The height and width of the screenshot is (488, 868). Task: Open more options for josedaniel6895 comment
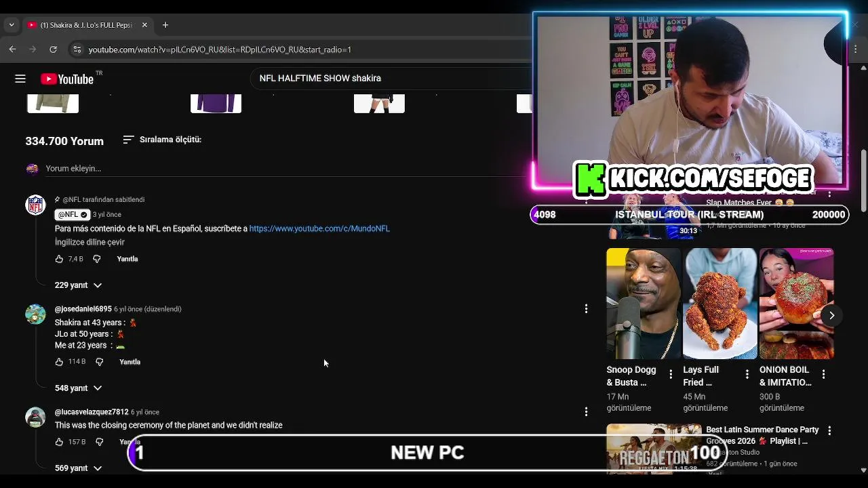tap(586, 309)
